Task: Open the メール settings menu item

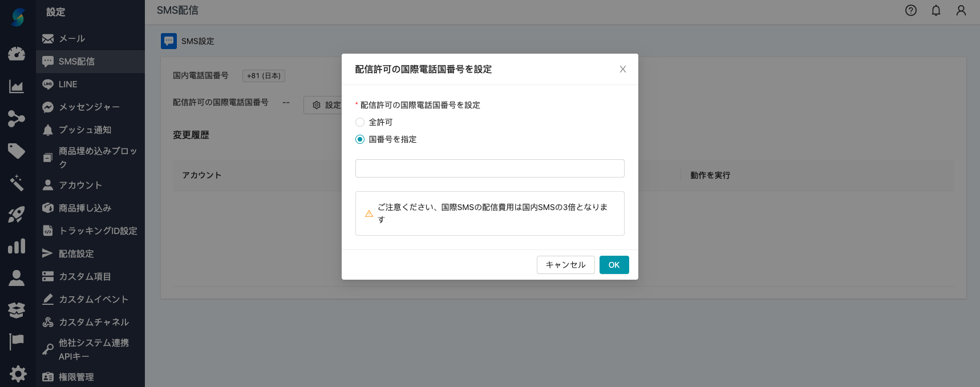Action: (72, 39)
